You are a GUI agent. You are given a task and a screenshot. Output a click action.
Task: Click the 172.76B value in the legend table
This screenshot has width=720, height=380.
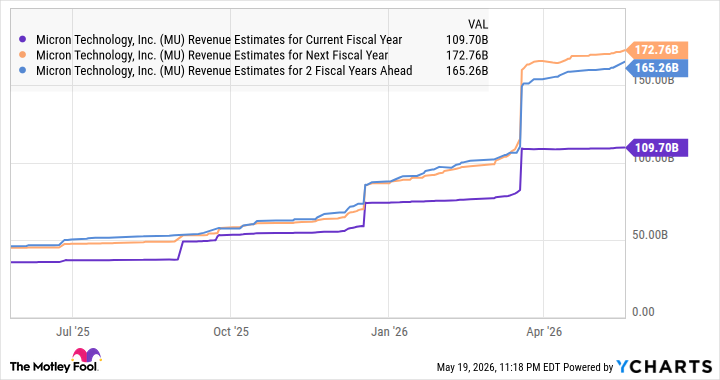click(x=467, y=56)
